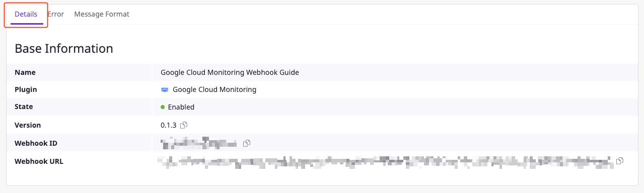Click the Base Information heading

point(64,49)
